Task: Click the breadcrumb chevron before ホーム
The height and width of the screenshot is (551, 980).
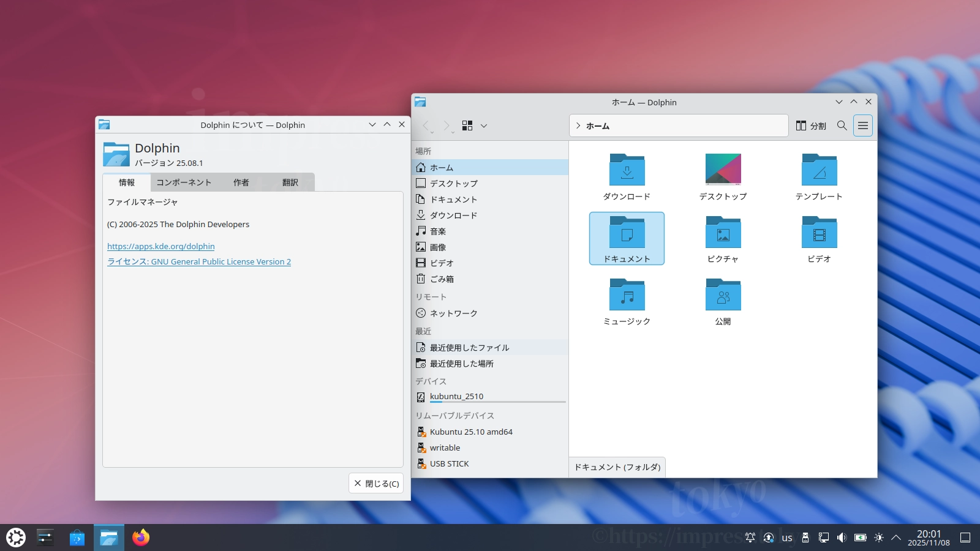Action: pyautogui.click(x=578, y=126)
